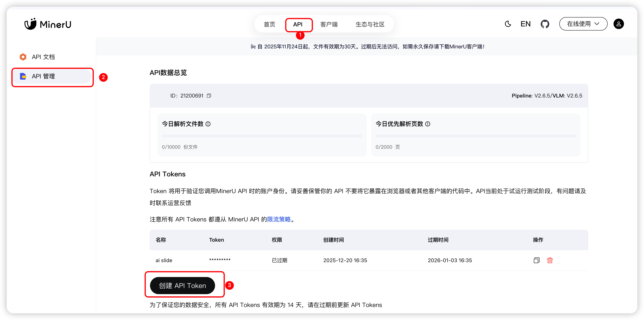This screenshot has width=644, height=320.
Task: Open the 客户端 tab
Action: click(329, 25)
